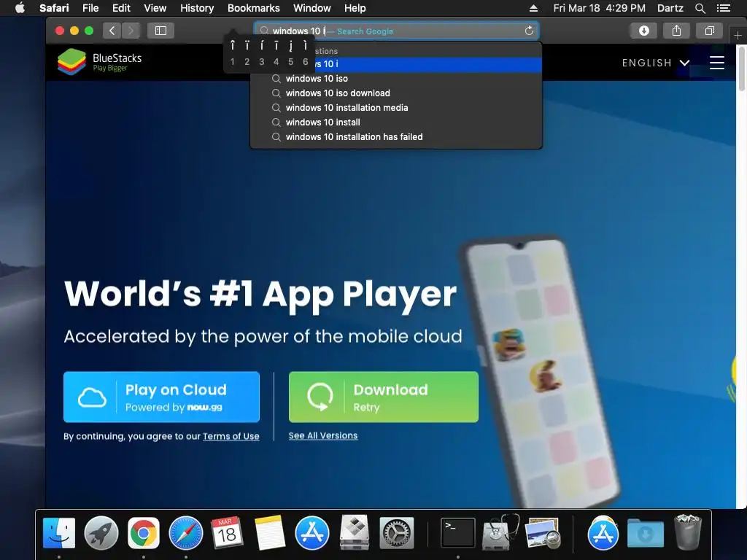Click the Share icon in Safari toolbar
Image resolution: width=747 pixels, height=560 pixels.
point(676,31)
